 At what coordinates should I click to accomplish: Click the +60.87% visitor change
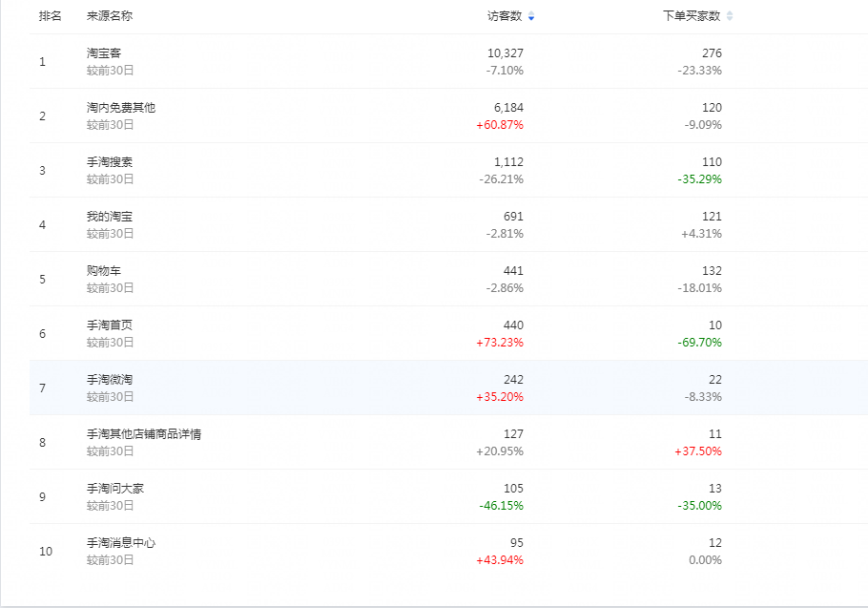click(500, 125)
